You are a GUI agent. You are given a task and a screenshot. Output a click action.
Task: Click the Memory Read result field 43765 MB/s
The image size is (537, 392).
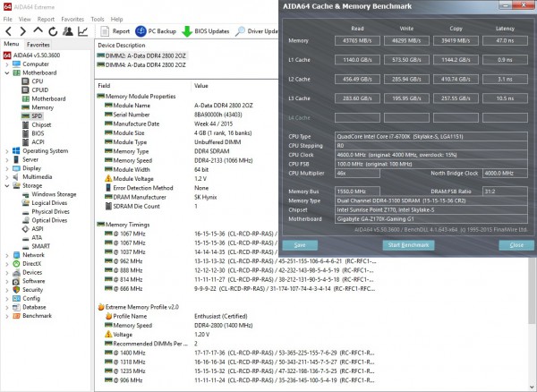tap(357, 41)
